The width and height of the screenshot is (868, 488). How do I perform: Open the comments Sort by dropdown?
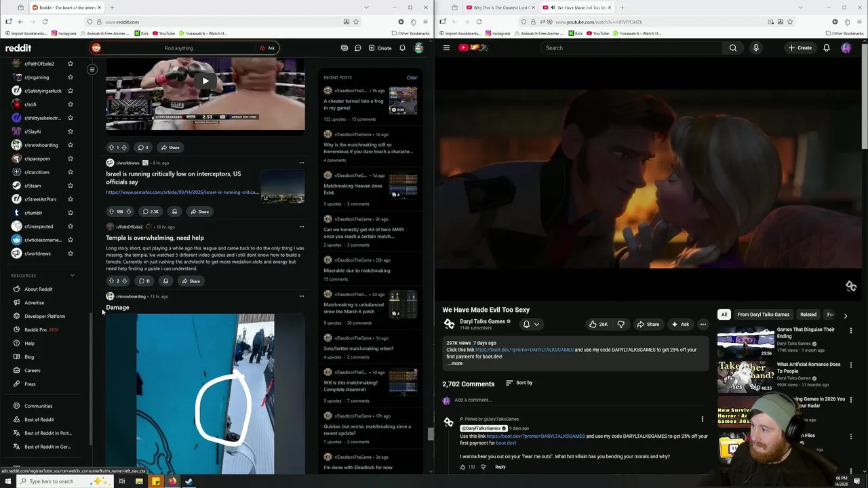pos(519,383)
